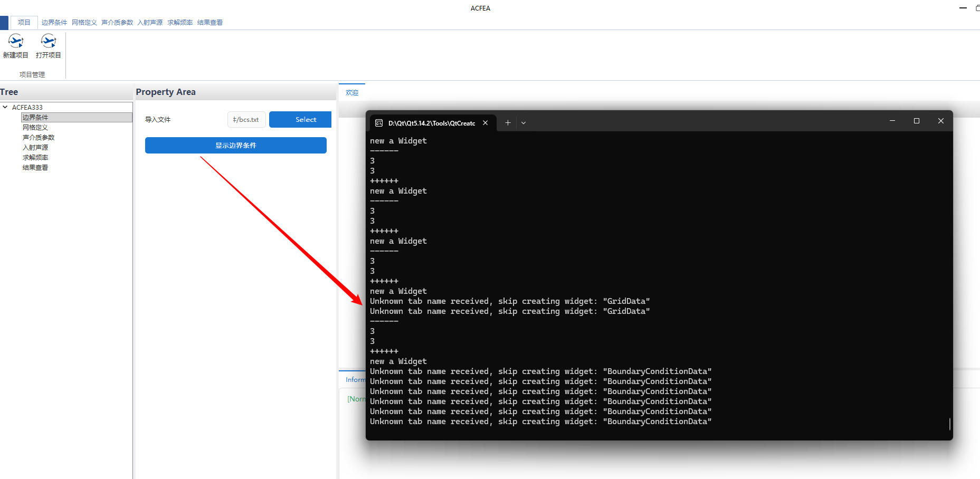Click the 打开项目 airplane icon

(49, 41)
